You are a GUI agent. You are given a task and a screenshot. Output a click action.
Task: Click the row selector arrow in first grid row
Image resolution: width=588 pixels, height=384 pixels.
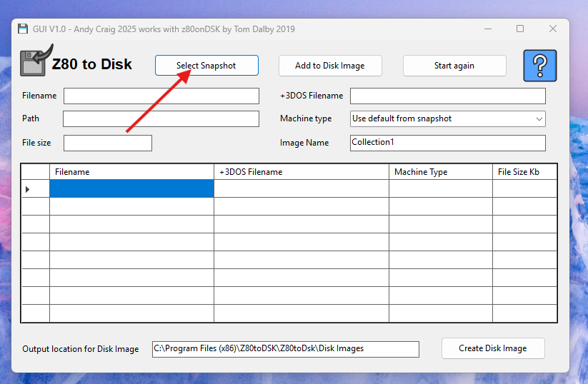(x=29, y=189)
